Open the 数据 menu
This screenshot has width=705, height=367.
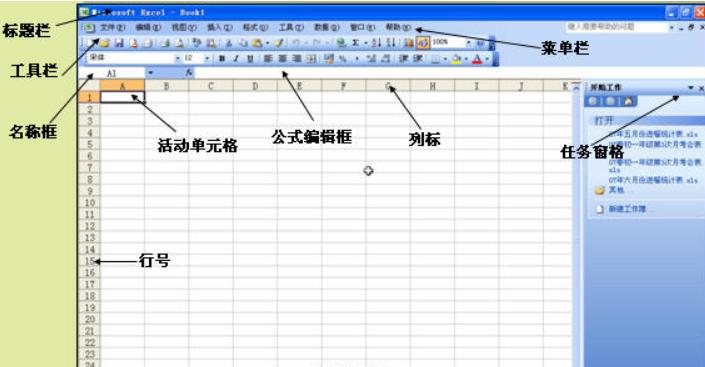click(327, 27)
